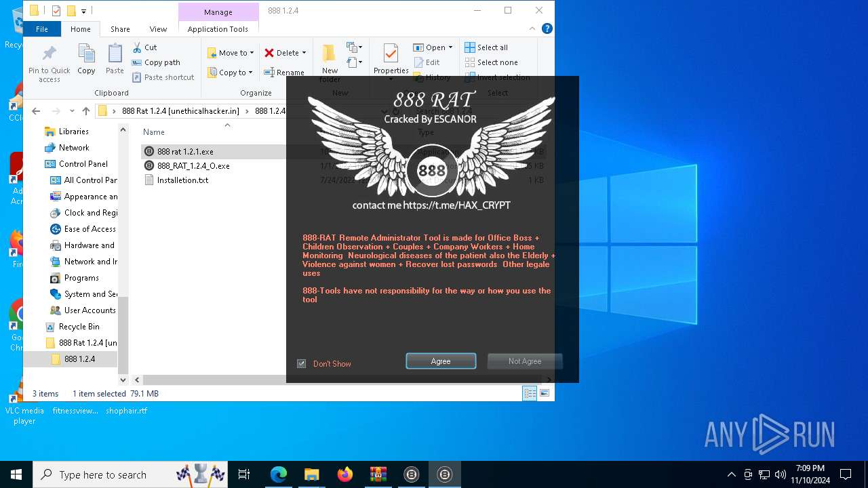
Task: Click Agree in the 888 RAT dialog
Action: (x=441, y=361)
